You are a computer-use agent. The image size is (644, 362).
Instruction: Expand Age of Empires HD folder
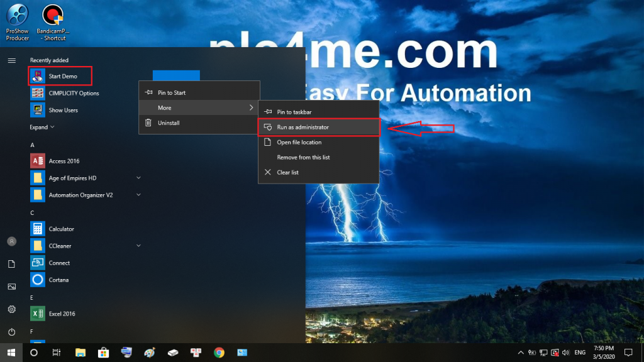point(138,178)
